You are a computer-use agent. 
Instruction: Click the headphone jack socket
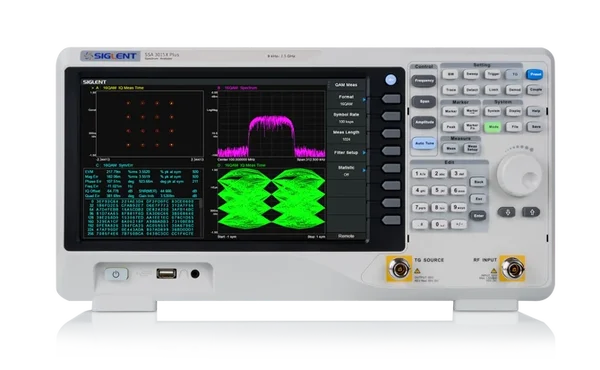coord(195,274)
